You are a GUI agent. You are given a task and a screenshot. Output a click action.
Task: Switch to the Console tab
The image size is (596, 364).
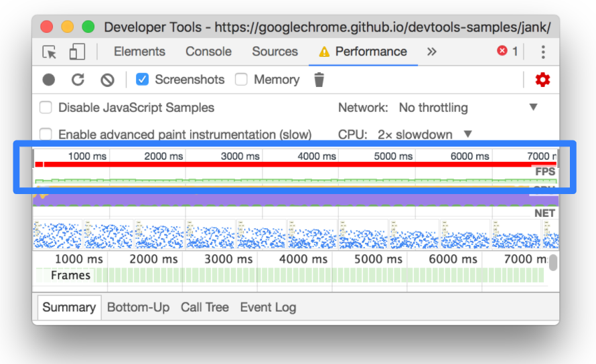208,52
